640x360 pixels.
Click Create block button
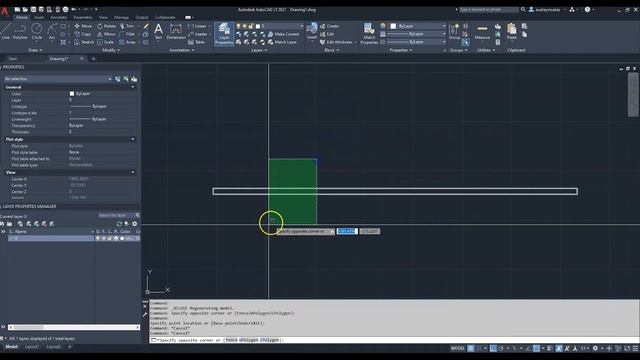tap(329, 26)
